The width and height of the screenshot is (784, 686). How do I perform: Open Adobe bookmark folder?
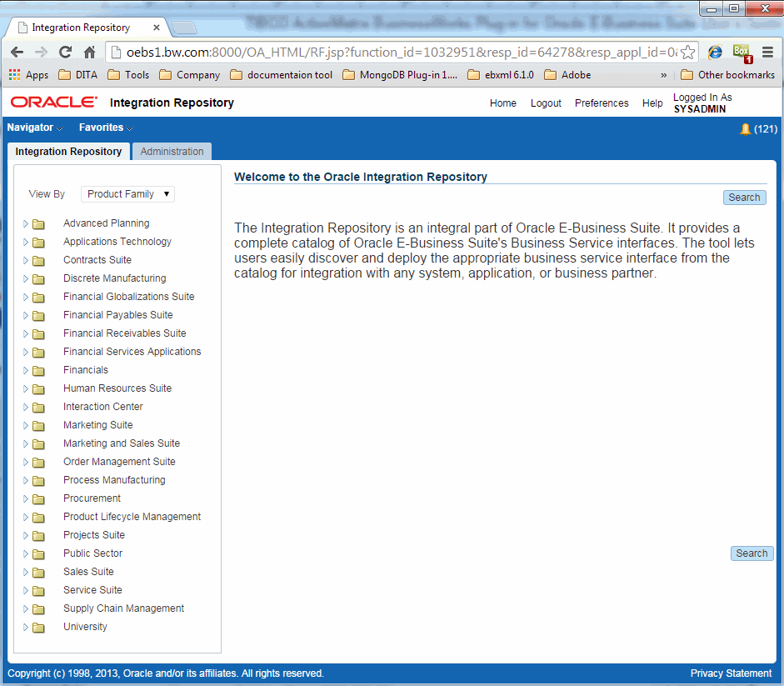click(567, 75)
